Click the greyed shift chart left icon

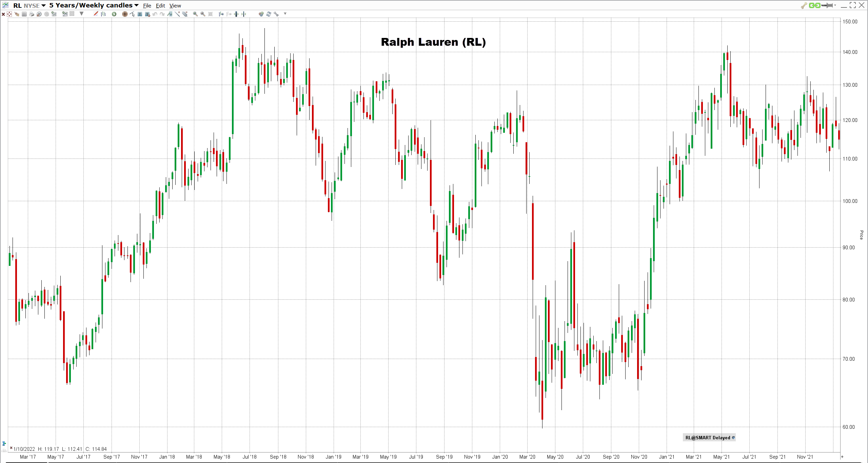pyautogui.click(x=229, y=14)
